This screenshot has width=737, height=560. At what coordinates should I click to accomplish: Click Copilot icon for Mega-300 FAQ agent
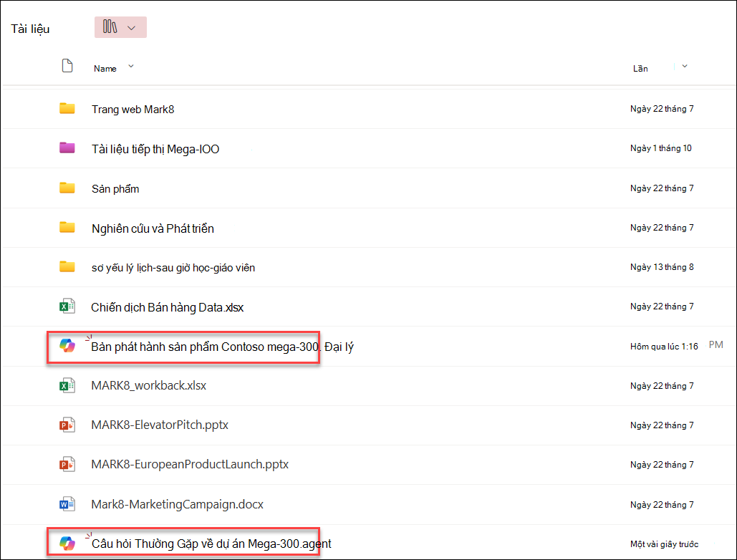[67, 544]
